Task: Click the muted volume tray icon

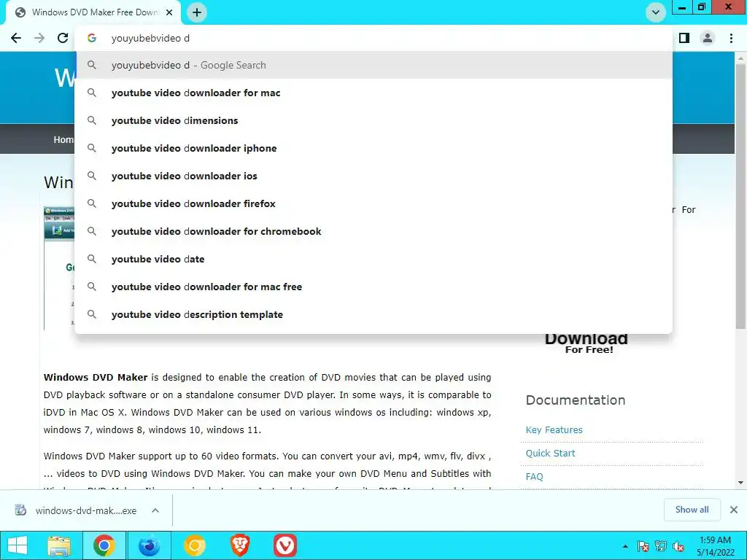Action: click(678, 546)
